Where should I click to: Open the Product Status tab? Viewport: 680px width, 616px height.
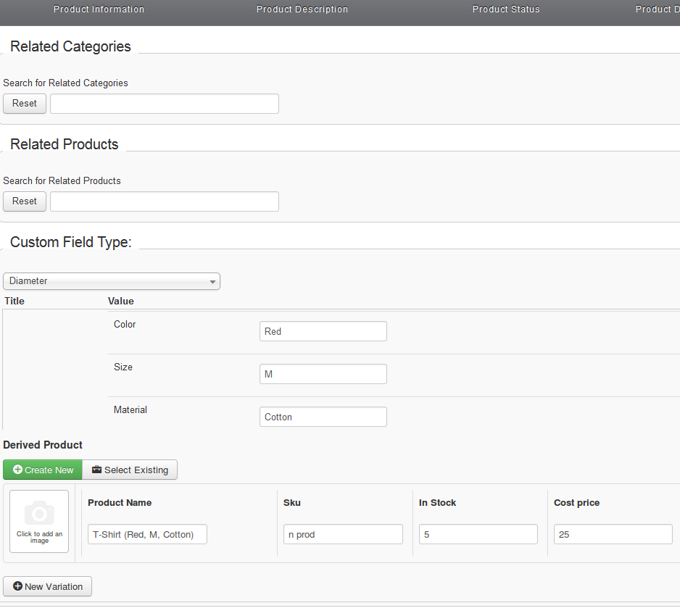tap(506, 9)
